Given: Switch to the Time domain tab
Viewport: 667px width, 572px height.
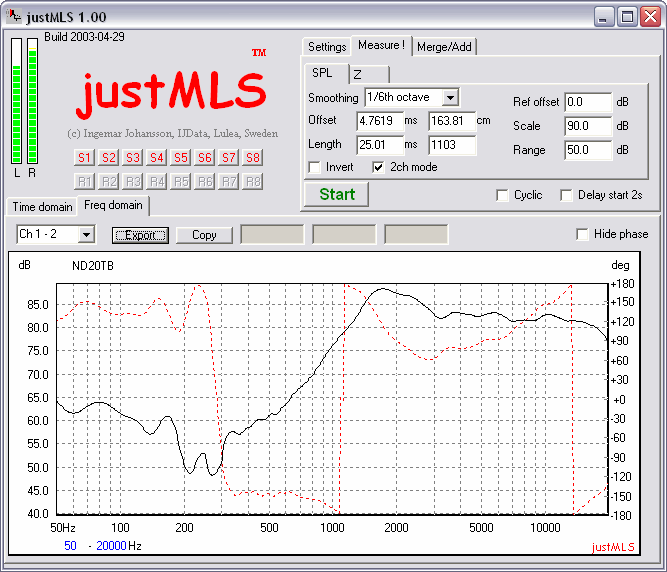Looking at the screenshot, I should [42, 207].
